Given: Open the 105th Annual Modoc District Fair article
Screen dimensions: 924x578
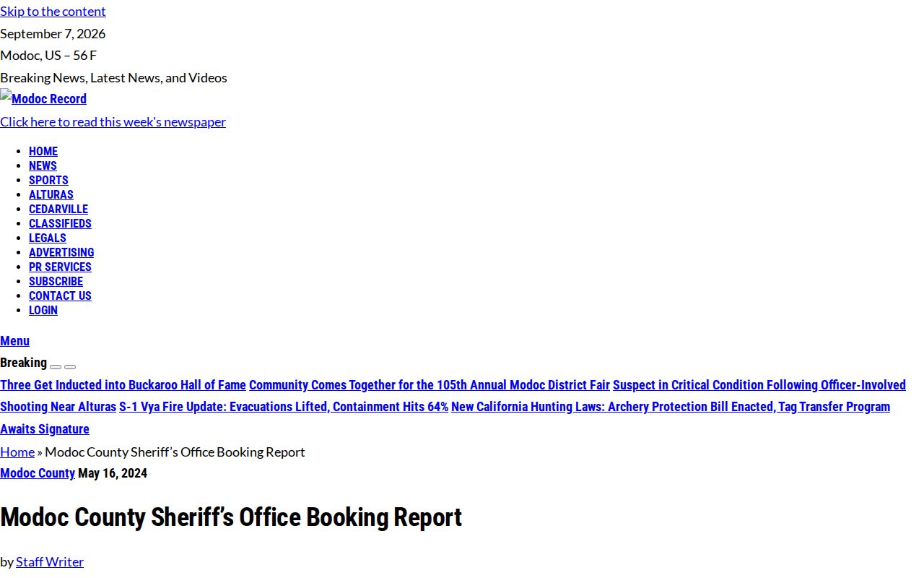Looking at the screenshot, I should point(430,385).
